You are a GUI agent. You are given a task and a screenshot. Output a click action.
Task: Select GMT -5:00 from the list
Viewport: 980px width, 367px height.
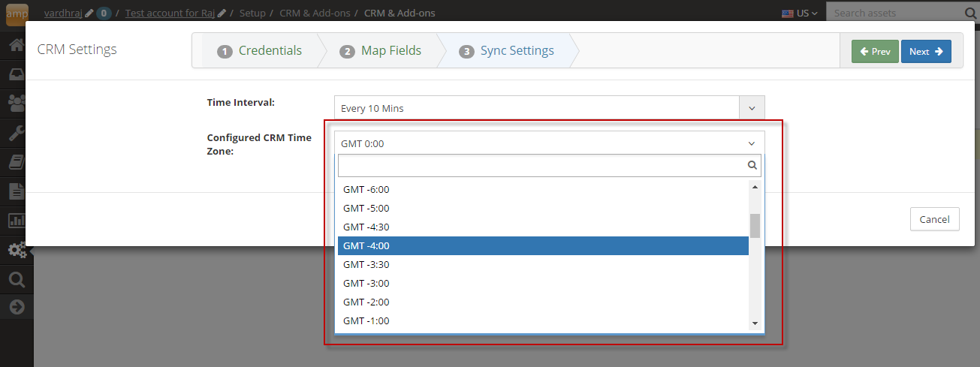pyautogui.click(x=543, y=208)
